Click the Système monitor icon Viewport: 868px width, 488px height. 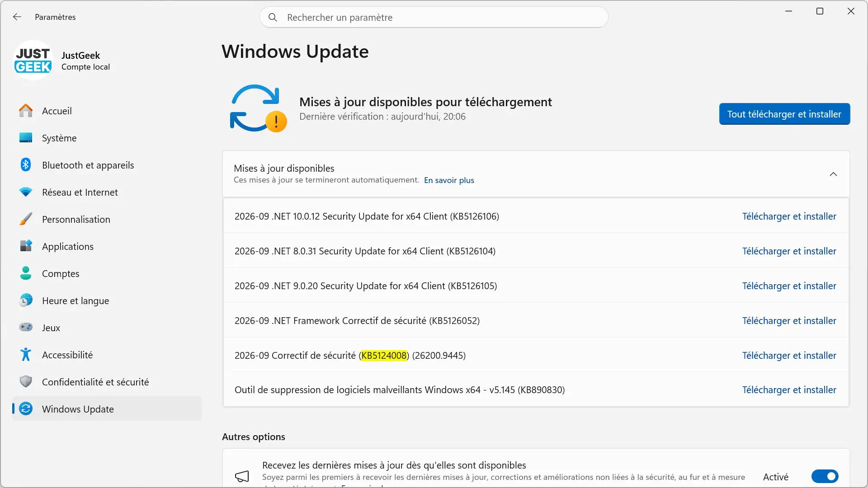click(x=26, y=138)
